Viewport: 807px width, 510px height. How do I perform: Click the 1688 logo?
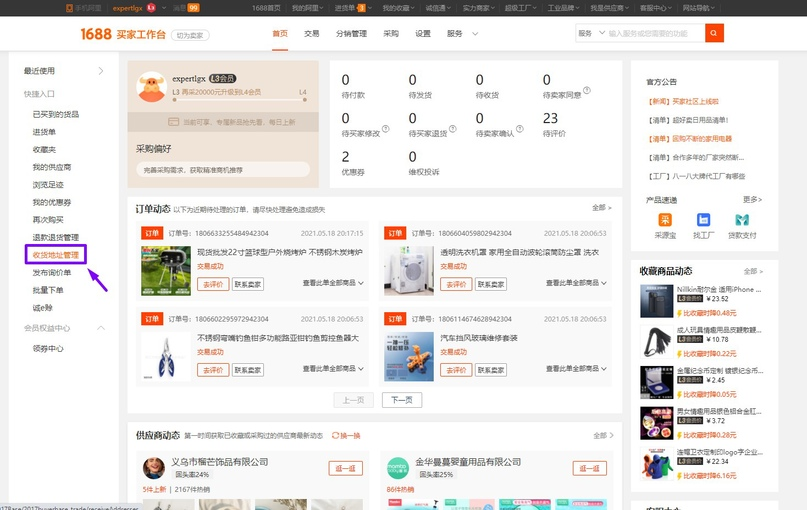click(x=96, y=34)
